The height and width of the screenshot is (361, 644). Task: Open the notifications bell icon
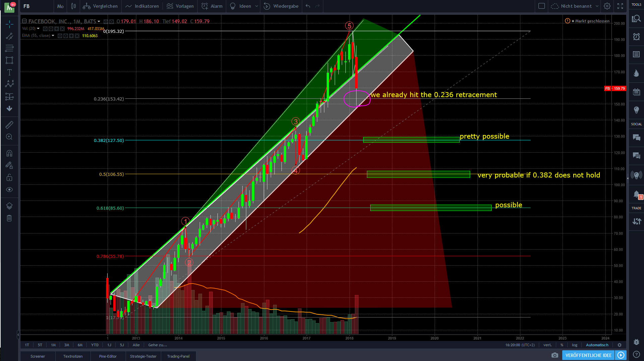coord(636,194)
